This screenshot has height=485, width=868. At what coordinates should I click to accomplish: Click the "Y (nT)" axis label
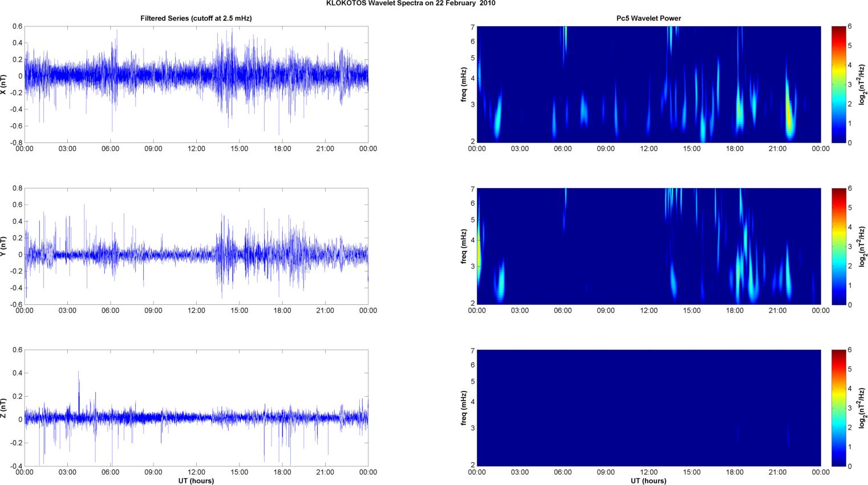[x=4, y=246]
